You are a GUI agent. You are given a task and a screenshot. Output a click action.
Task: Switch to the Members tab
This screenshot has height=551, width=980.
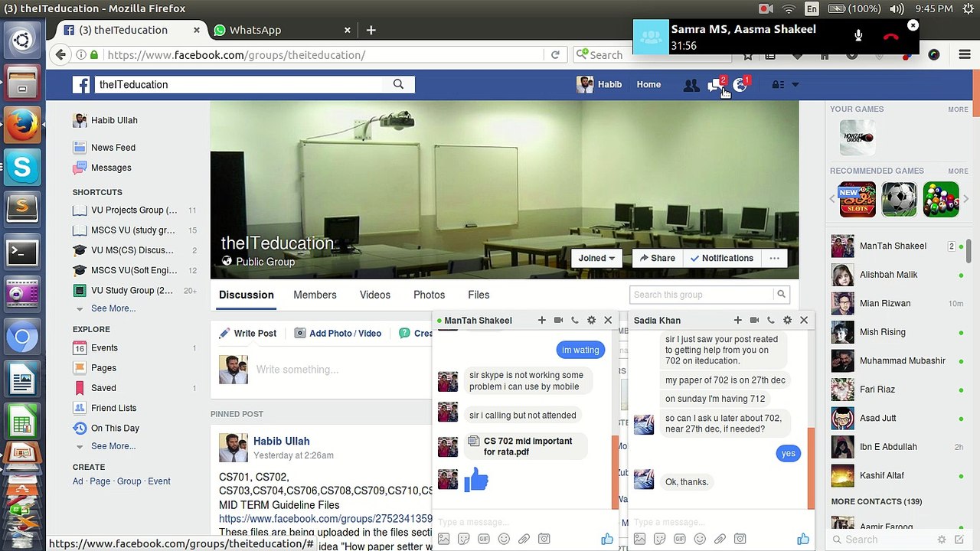[x=315, y=295]
